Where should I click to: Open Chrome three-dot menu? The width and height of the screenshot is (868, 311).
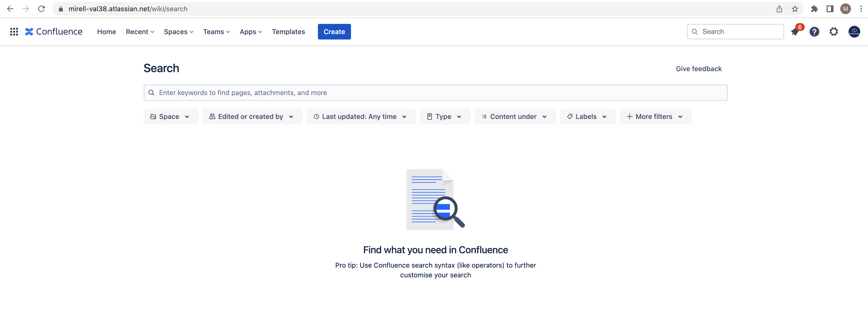click(861, 9)
